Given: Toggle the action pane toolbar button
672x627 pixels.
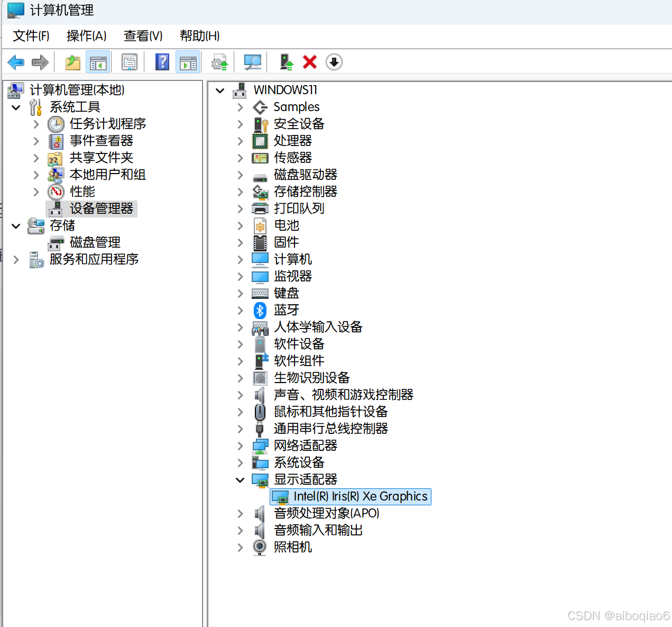Looking at the screenshot, I should [x=188, y=62].
